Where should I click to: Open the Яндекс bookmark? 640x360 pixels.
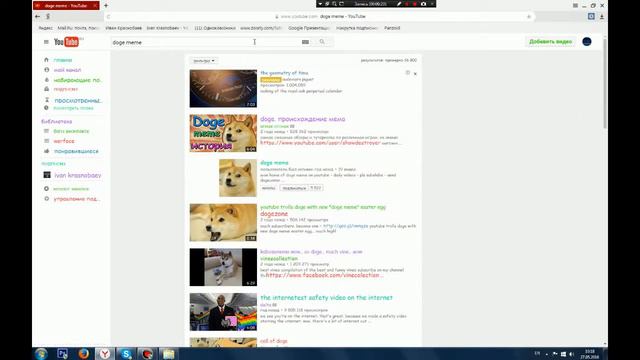click(46, 28)
